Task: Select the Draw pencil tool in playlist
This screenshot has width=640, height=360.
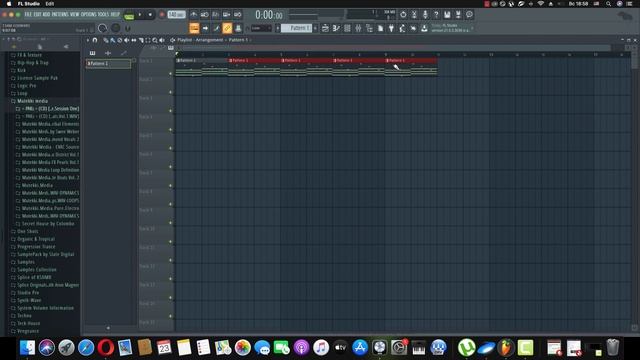Action: [x=105, y=40]
